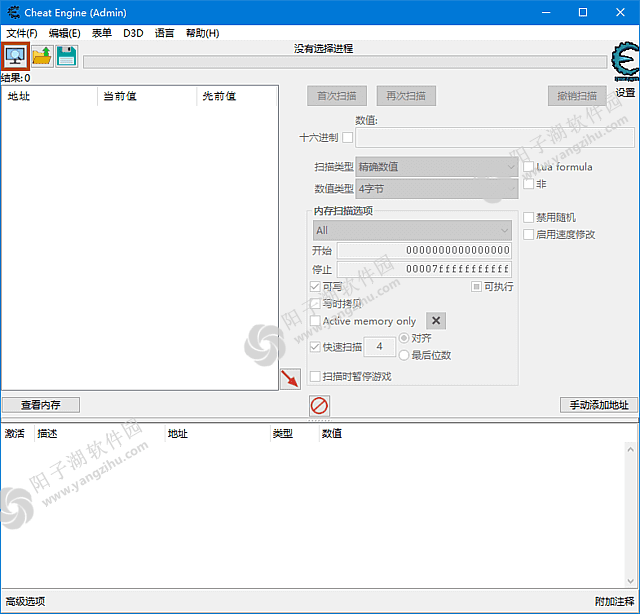Image resolution: width=640 pixels, height=614 pixels.
Task: Enable 禁用随机 checkbox
Action: (x=528, y=217)
